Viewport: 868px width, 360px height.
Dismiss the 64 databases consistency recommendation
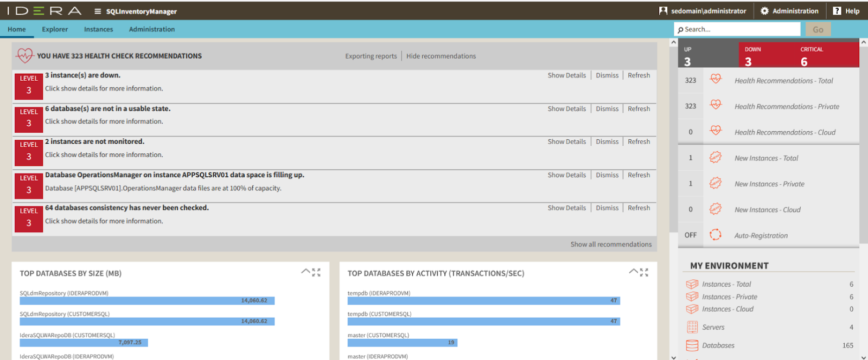click(607, 208)
